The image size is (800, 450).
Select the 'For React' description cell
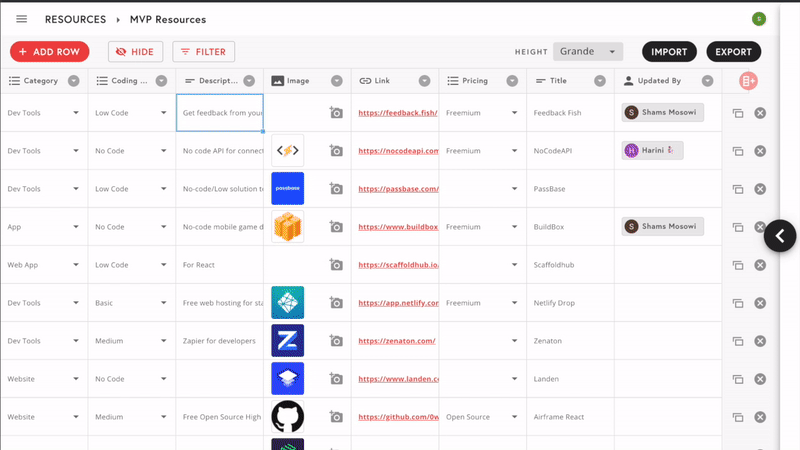[x=219, y=265]
